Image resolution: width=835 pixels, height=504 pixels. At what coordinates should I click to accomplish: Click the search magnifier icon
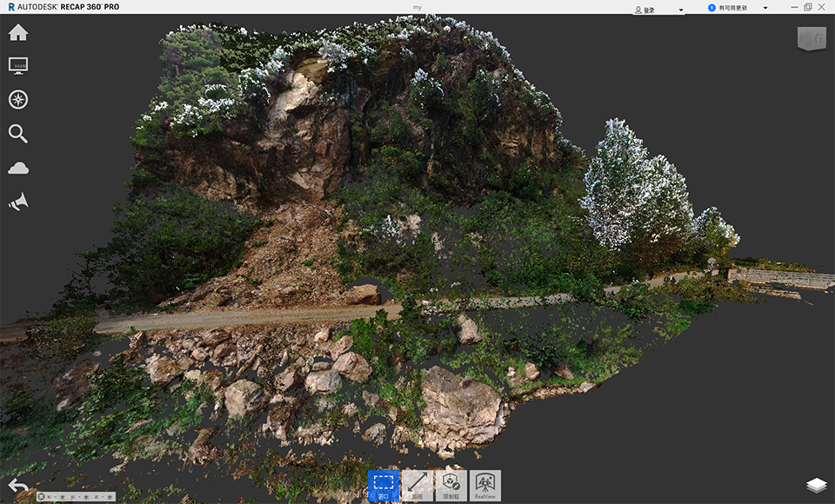coord(18,133)
